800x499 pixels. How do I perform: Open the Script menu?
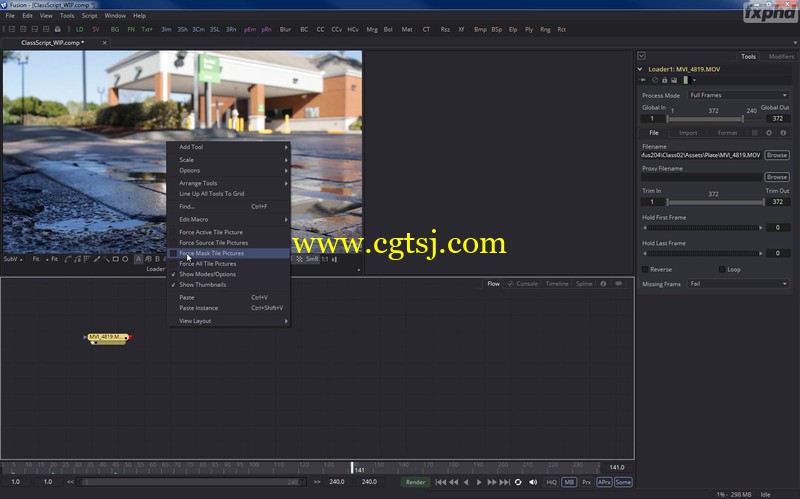click(x=89, y=16)
